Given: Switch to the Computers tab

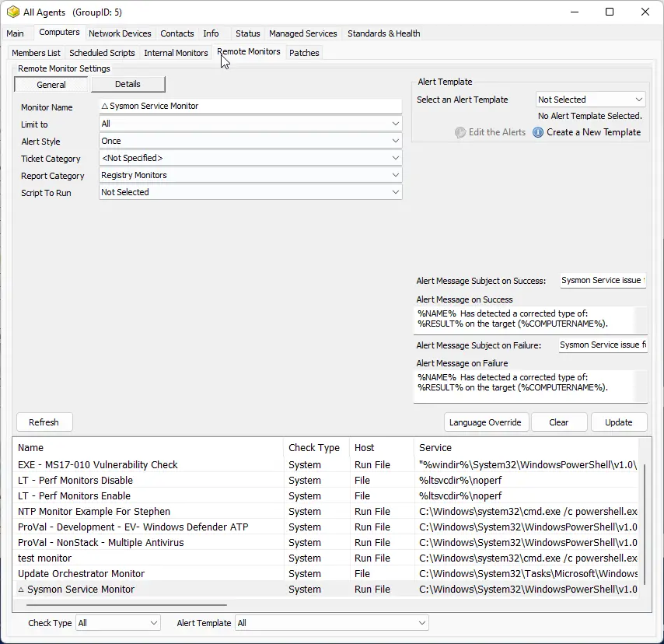Looking at the screenshot, I should [x=59, y=32].
